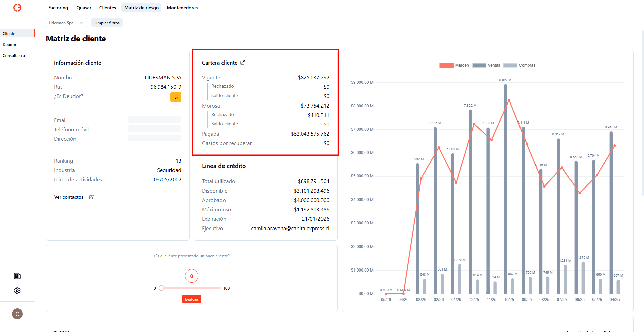Toggle Margen series in chart legend
The image size is (644, 332).
(x=454, y=65)
